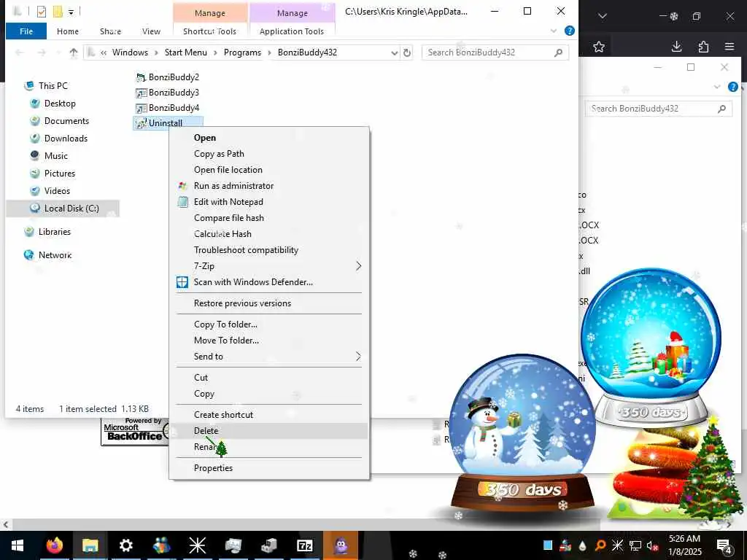Navigate to Programs in address bar
The width and height of the screenshot is (747, 560).
tap(242, 52)
